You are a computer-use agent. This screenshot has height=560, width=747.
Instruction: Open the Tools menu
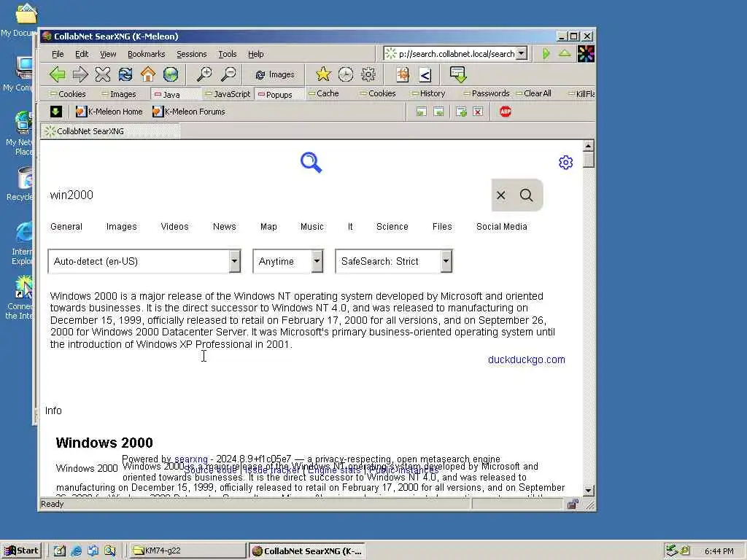tap(228, 54)
